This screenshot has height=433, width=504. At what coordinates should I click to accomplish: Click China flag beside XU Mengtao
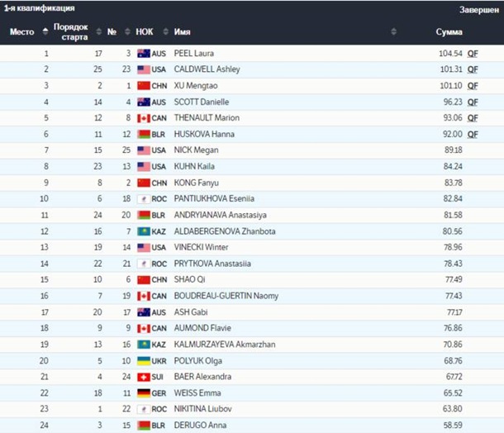click(142, 86)
